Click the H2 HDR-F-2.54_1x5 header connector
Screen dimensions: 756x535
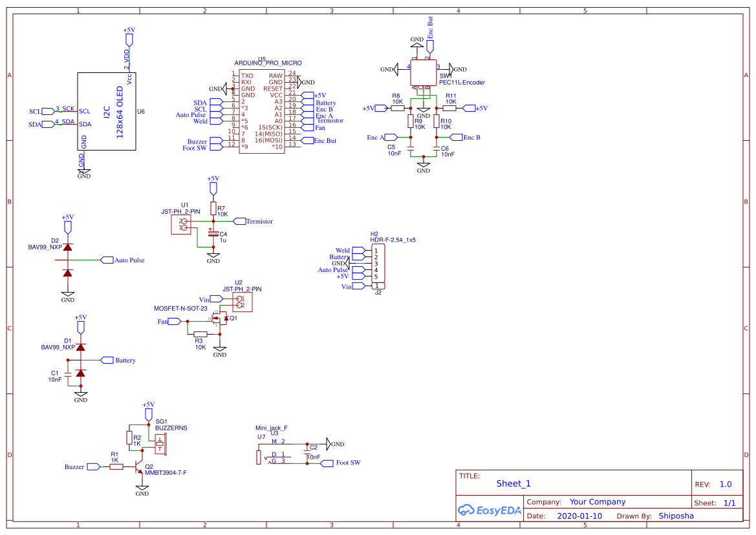pos(378,264)
